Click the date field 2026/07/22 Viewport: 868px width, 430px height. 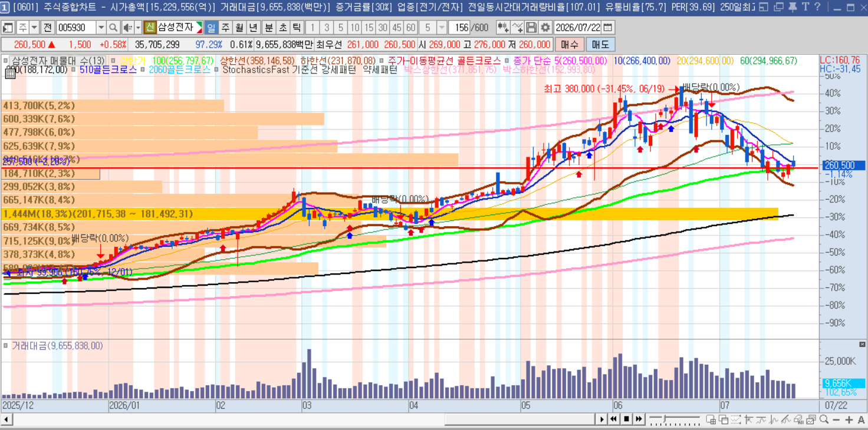[578, 28]
